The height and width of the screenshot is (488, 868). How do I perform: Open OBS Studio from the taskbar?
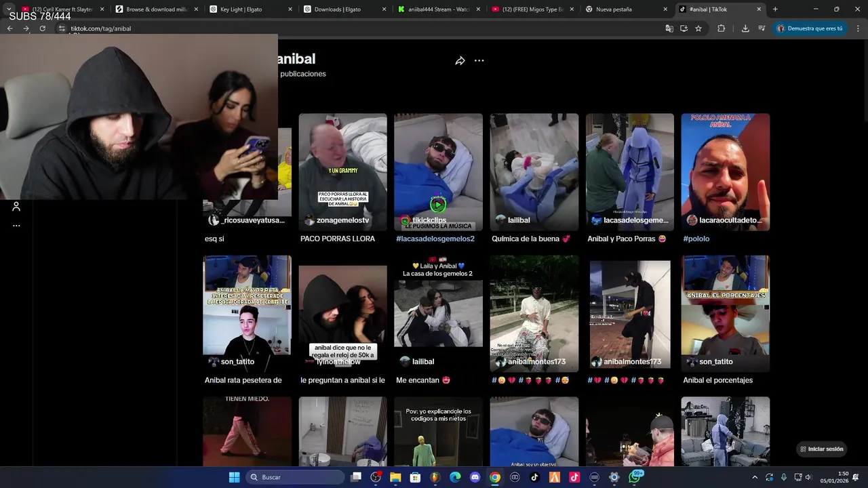coord(376,477)
